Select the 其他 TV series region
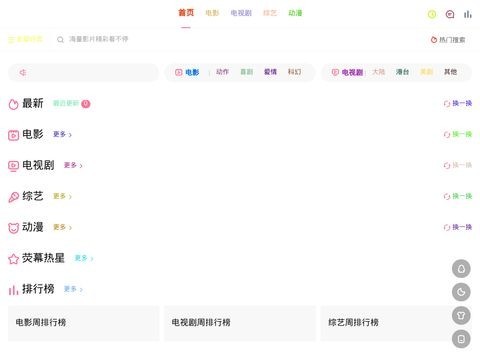Viewport: 480px width, 360px height. (451, 72)
